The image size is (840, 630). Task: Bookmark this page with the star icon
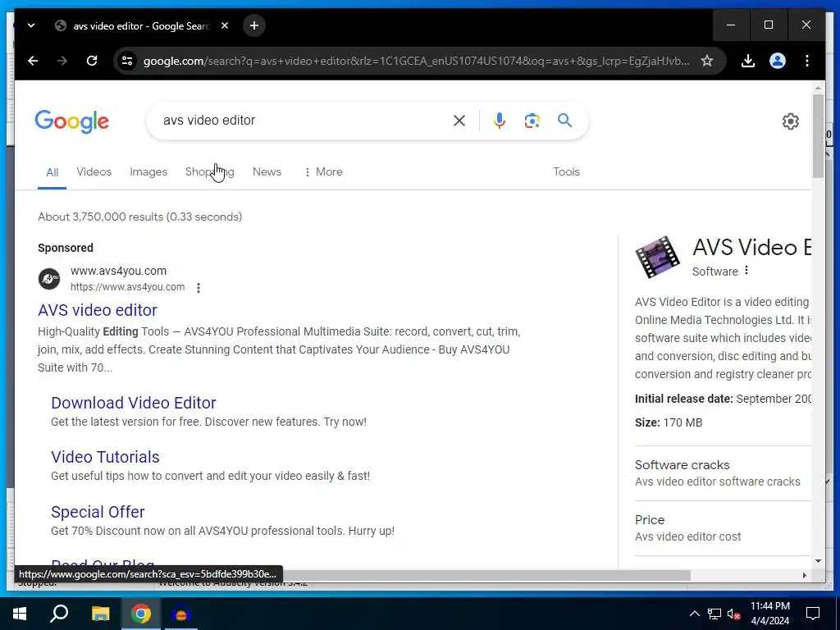tap(707, 61)
